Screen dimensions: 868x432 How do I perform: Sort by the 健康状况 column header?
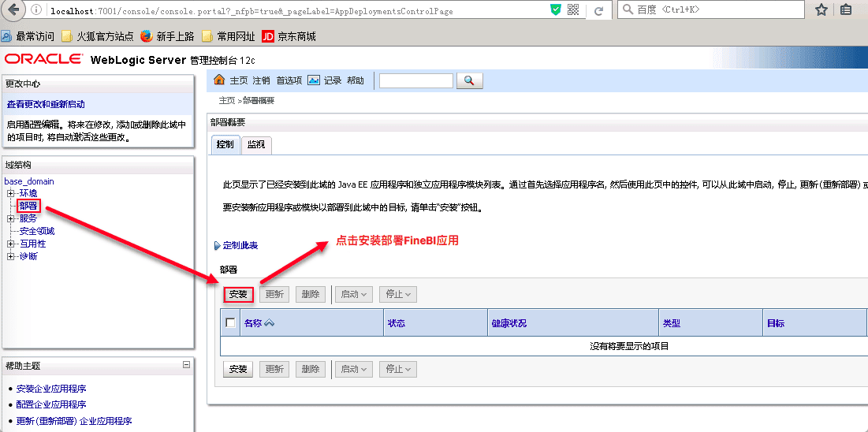coord(509,323)
